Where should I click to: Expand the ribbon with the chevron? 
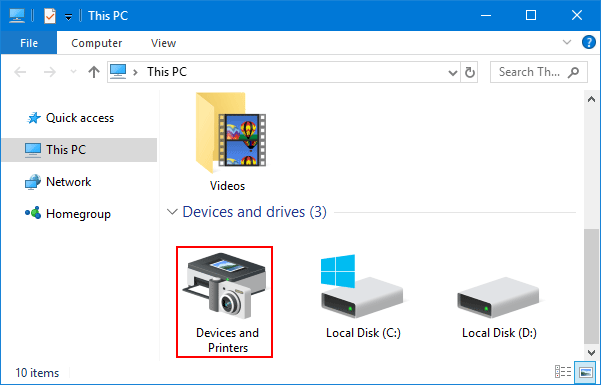pyautogui.click(x=567, y=42)
